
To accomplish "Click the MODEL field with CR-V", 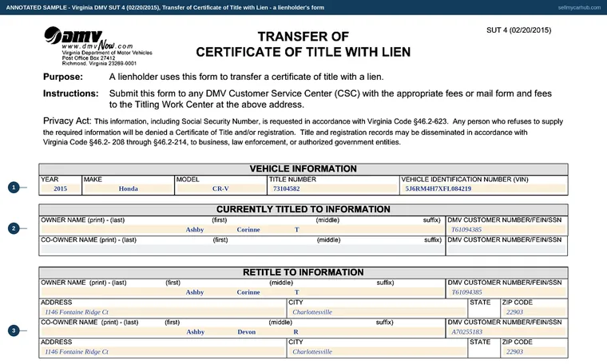I will pos(220,188).
